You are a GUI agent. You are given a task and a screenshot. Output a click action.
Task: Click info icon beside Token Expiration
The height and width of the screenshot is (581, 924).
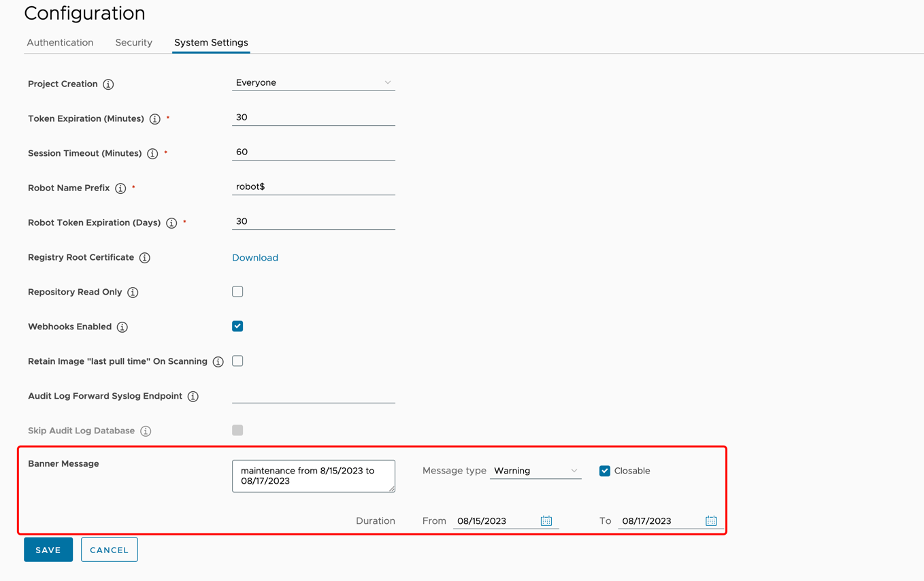(155, 119)
